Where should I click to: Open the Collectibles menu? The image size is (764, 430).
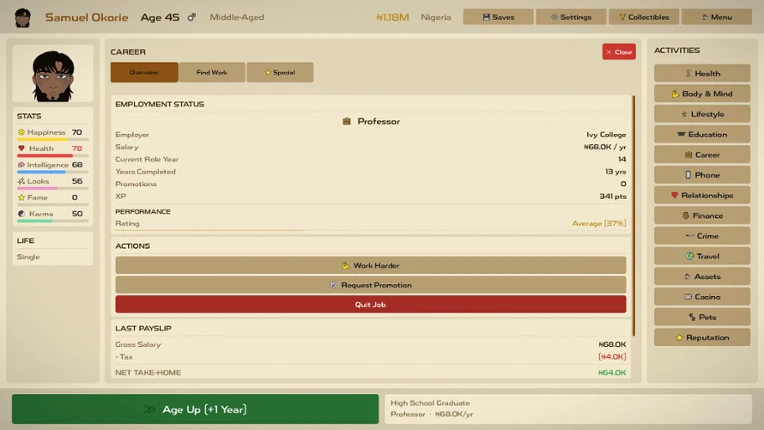(x=644, y=17)
